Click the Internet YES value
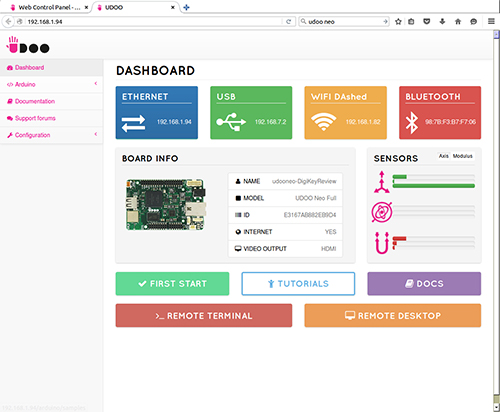This screenshot has width=500, height=412. click(x=331, y=232)
